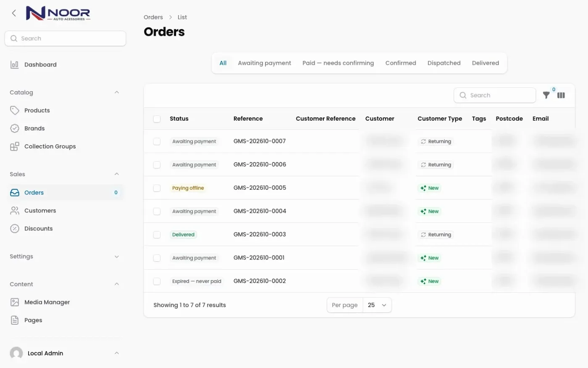
Task: Open the Local Admin user menu chevron
Action: [x=117, y=353]
